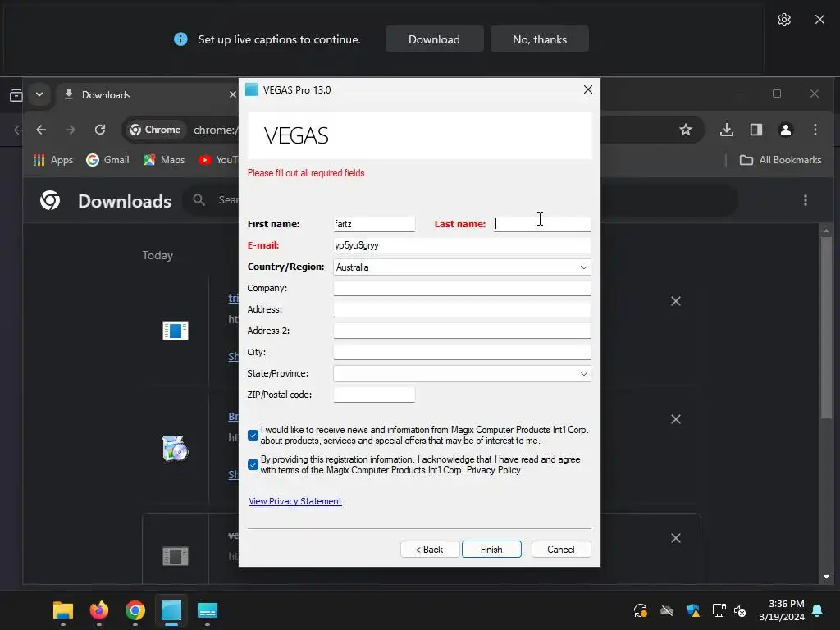840x630 pixels.
Task: Click the Back button
Action: (430, 549)
